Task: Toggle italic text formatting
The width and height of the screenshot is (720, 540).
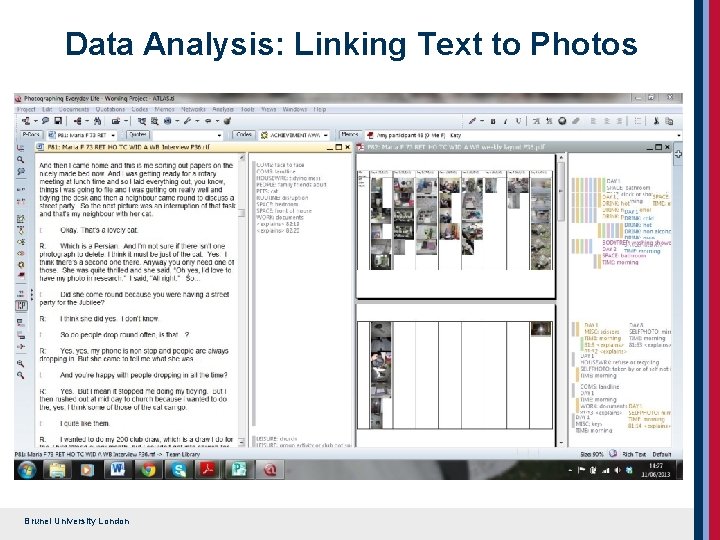Action: 505,121
